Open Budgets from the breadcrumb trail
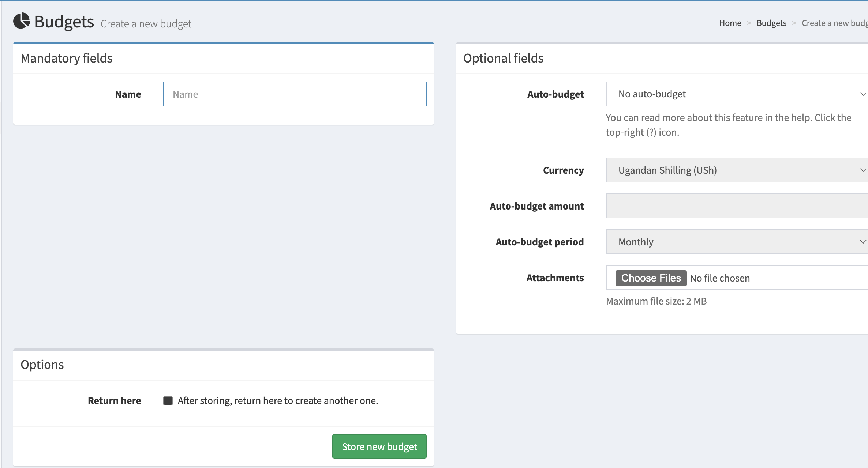Viewport: 868px width, 468px height. [x=771, y=23]
